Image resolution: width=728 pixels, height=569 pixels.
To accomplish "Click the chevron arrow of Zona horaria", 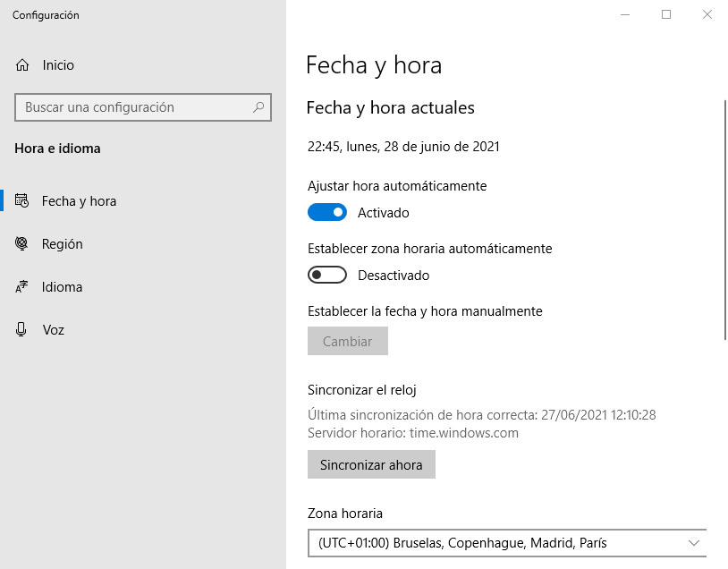I will coord(694,543).
